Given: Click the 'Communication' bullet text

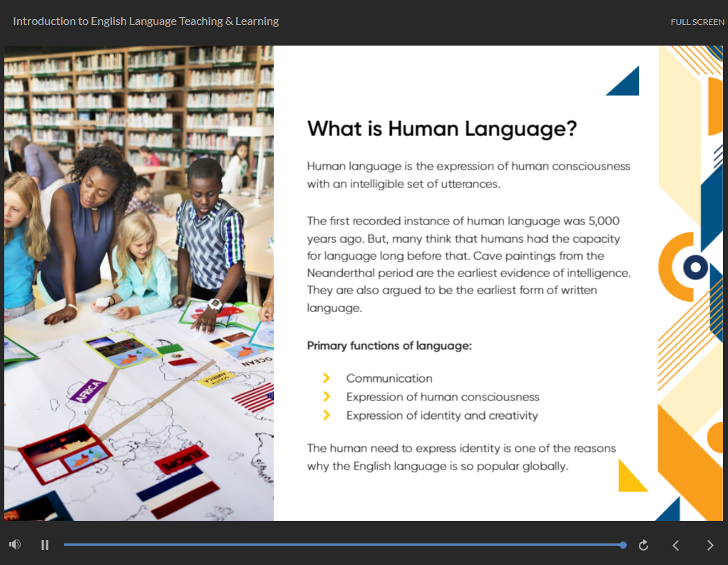Looking at the screenshot, I should click(x=389, y=378).
